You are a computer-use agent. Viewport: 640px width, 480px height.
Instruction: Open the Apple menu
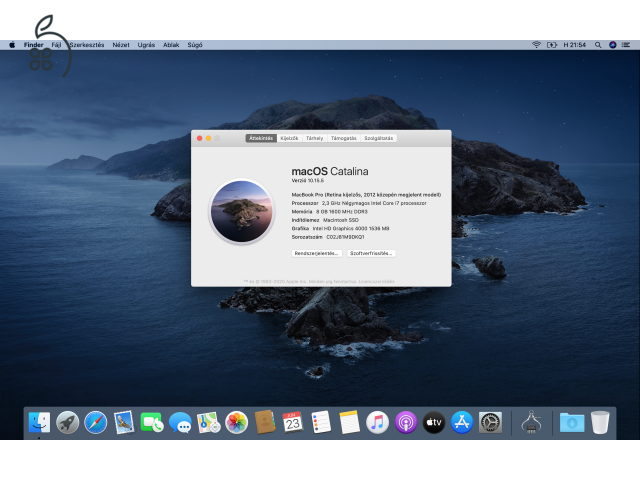[12, 45]
